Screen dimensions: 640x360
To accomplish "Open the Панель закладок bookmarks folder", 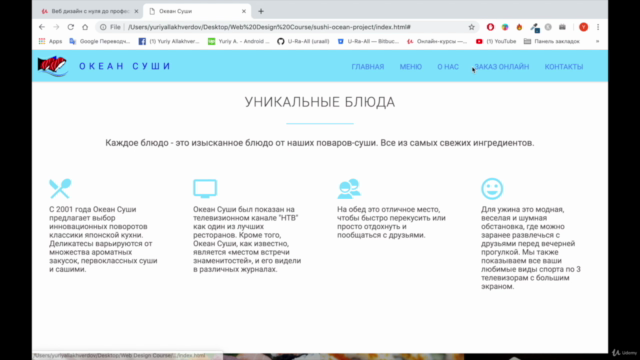I will tap(552, 41).
